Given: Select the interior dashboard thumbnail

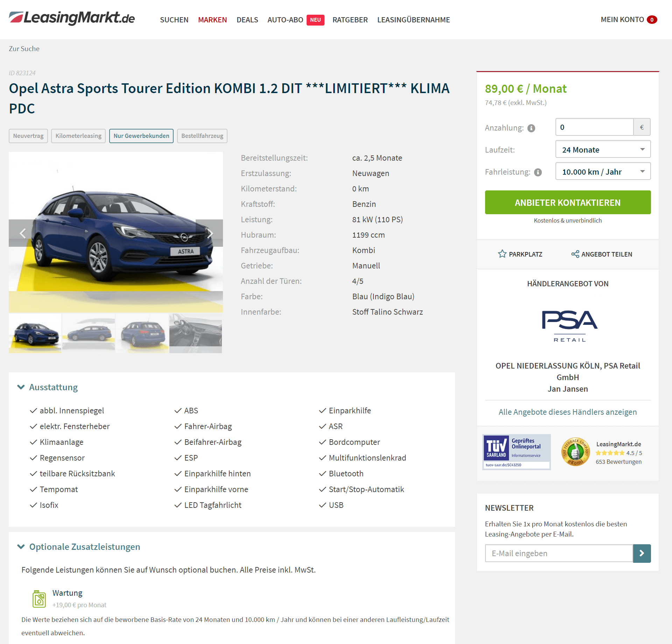Looking at the screenshot, I should 196,334.
